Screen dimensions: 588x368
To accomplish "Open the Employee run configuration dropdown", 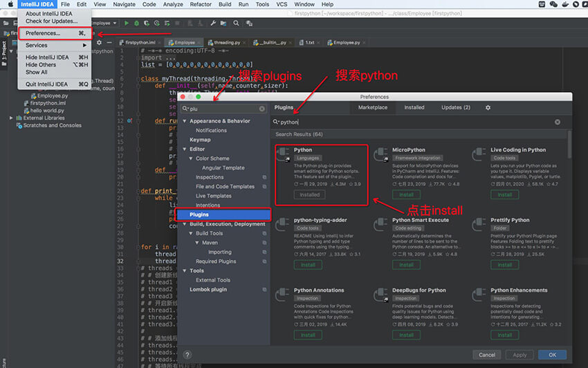I will (105, 24).
